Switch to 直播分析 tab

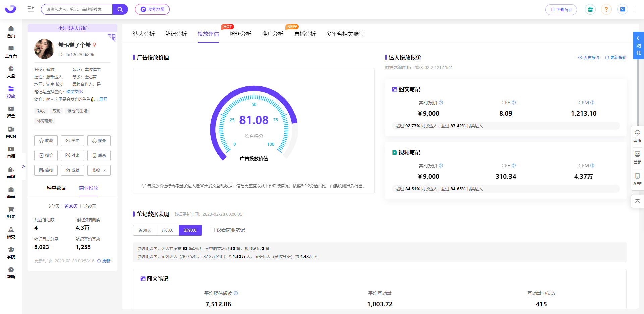coord(305,34)
